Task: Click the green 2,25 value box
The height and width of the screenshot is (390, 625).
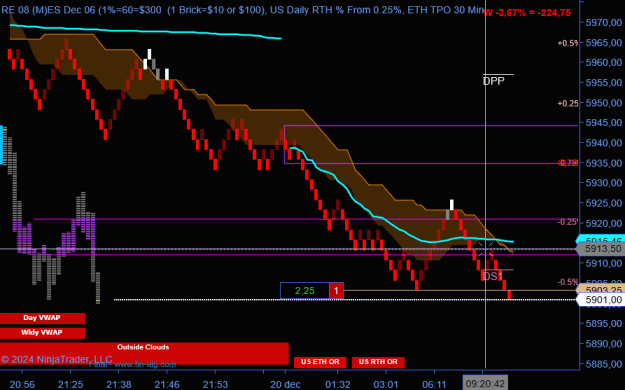Action: (x=305, y=291)
